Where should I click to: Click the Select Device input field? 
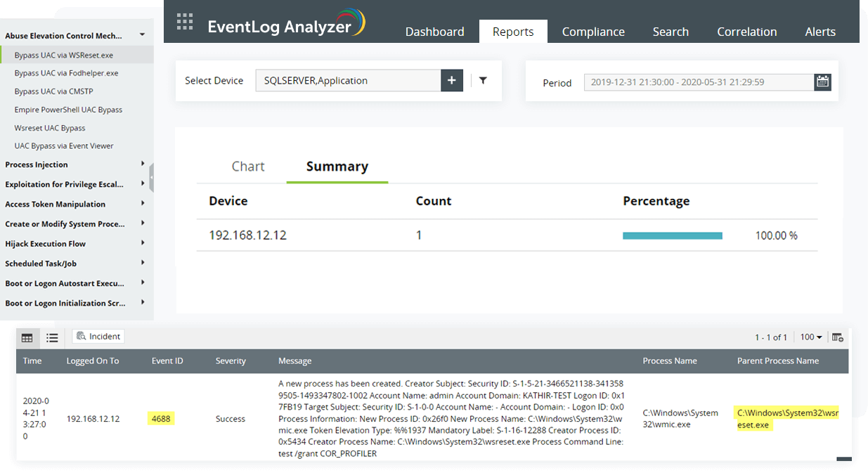348,80
